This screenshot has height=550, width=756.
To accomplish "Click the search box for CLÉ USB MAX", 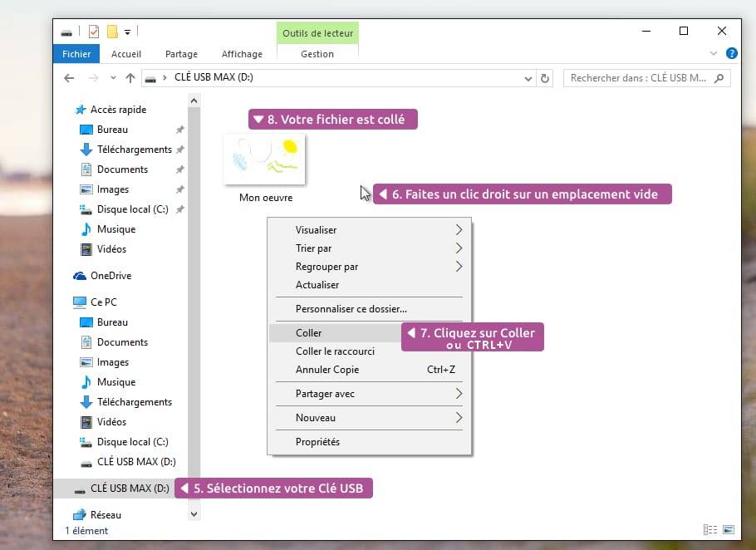I will pos(638,78).
